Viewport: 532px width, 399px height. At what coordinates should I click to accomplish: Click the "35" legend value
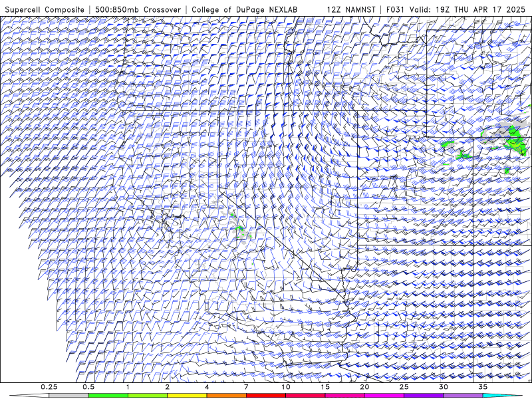click(x=483, y=387)
